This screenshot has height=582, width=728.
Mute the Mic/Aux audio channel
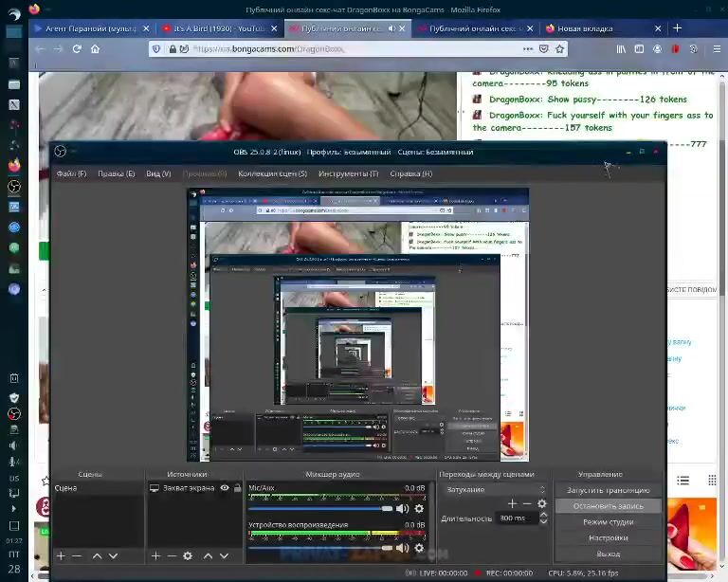403,509
